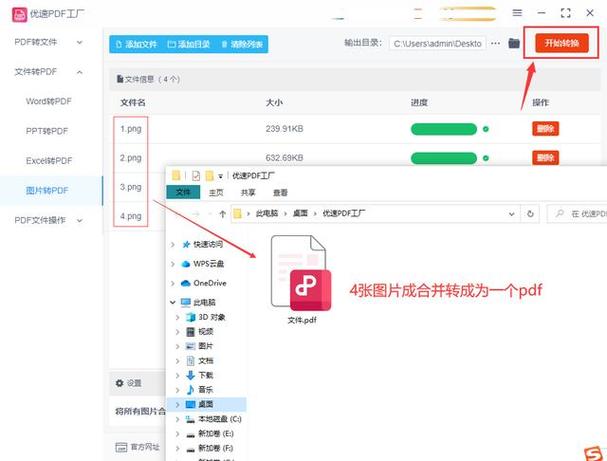Collapse 此电脑 in Explorer tree
Screen dimensions: 607x461
pos(173,302)
